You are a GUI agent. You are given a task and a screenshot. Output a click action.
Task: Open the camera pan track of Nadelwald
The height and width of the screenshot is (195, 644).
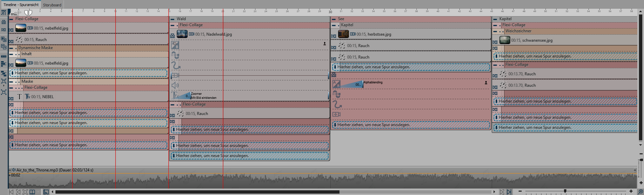point(175,75)
